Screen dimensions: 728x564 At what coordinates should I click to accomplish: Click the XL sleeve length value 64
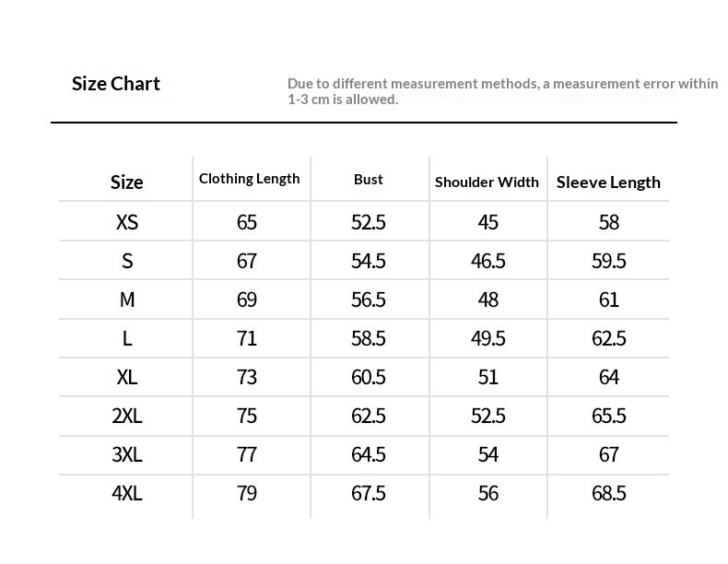point(609,377)
